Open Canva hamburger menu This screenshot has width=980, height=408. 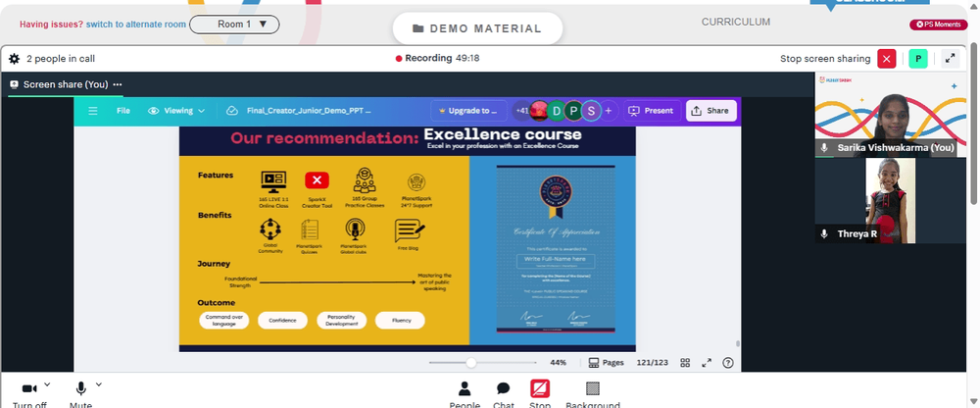93,111
